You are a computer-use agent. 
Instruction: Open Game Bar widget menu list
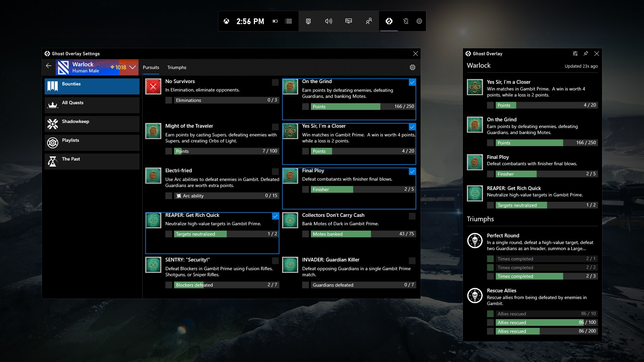[x=288, y=21]
